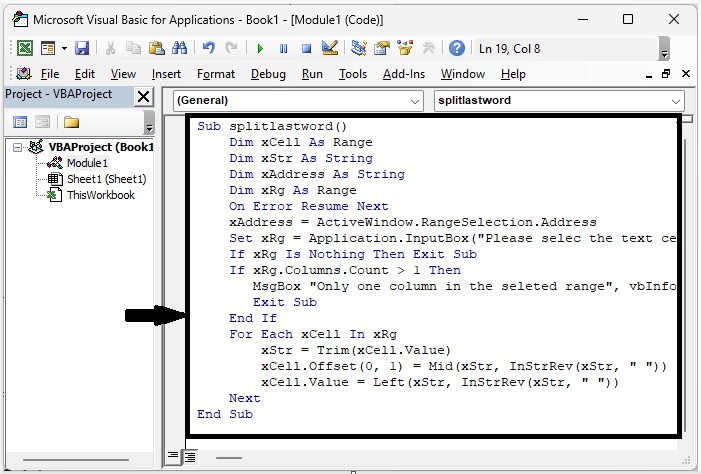Click the Insert UserForm toolbar icon
Image resolution: width=701 pixels, height=474 pixels.
pos(48,48)
